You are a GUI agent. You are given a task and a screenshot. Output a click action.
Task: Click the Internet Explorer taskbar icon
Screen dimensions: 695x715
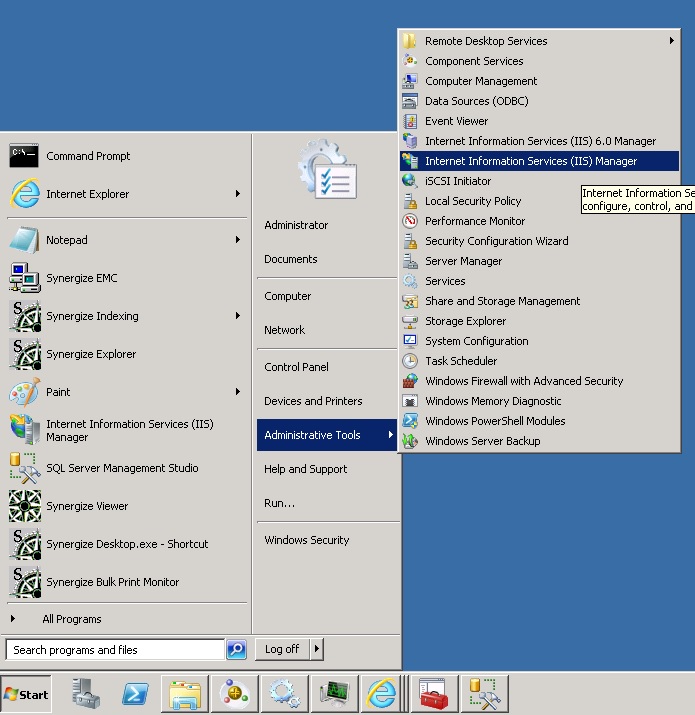[x=381, y=694]
